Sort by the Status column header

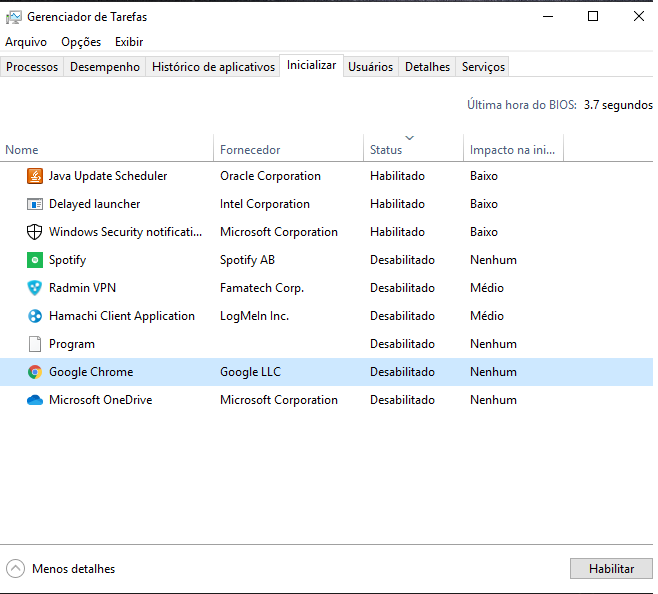coord(413,150)
